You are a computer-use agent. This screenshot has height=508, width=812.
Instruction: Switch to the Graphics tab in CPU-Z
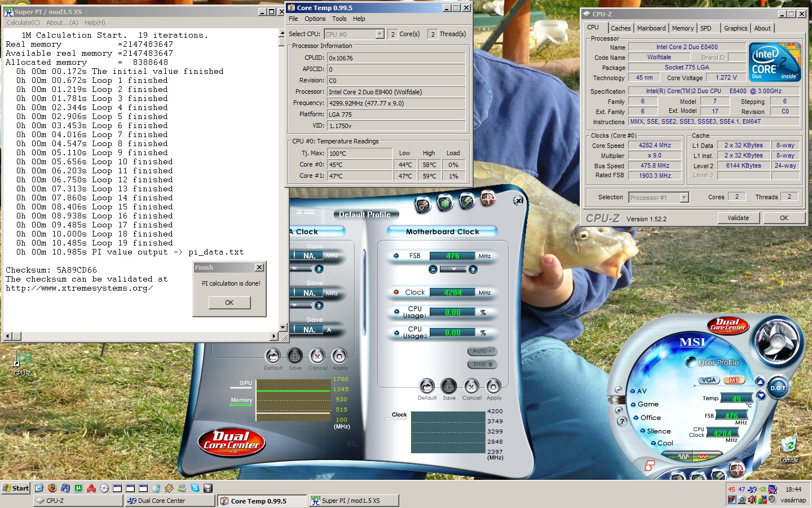coord(735,28)
